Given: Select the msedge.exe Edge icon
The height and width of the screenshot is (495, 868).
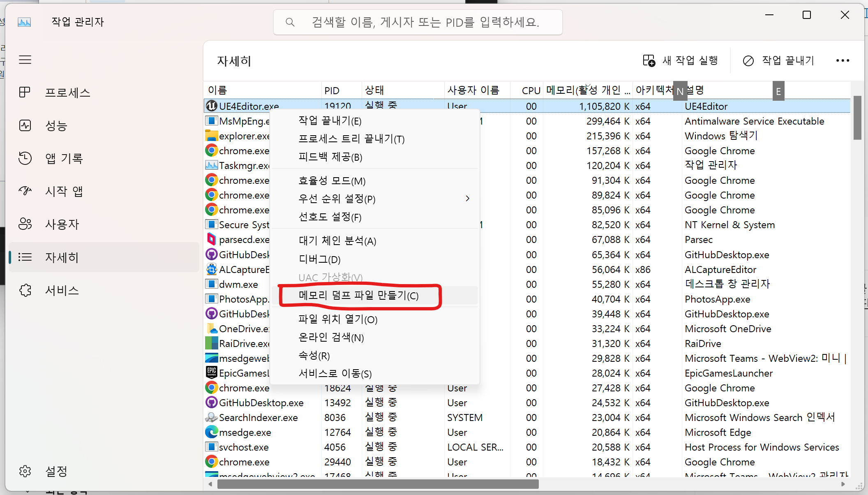Looking at the screenshot, I should 211,432.
